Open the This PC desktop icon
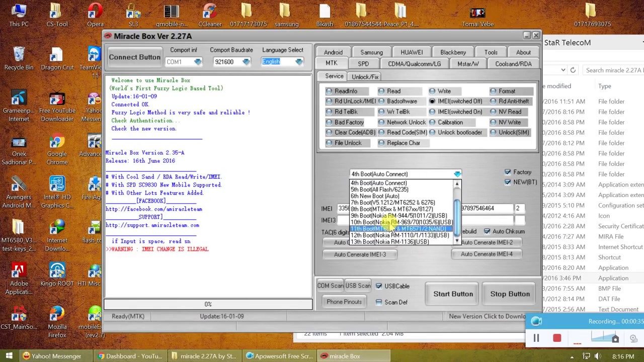The width and height of the screenshot is (644, 362). pyautogui.click(x=19, y=15)
